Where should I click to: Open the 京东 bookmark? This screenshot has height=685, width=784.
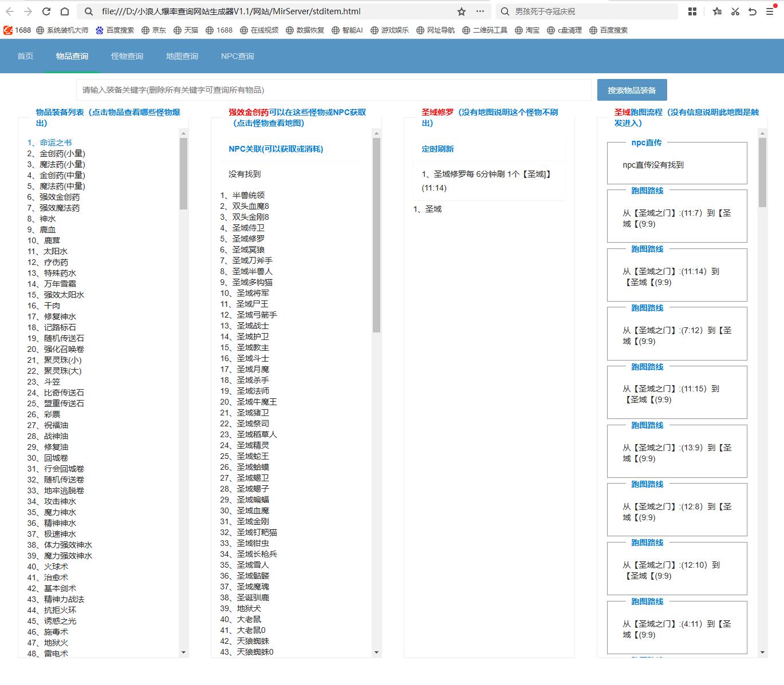point(153,30)
